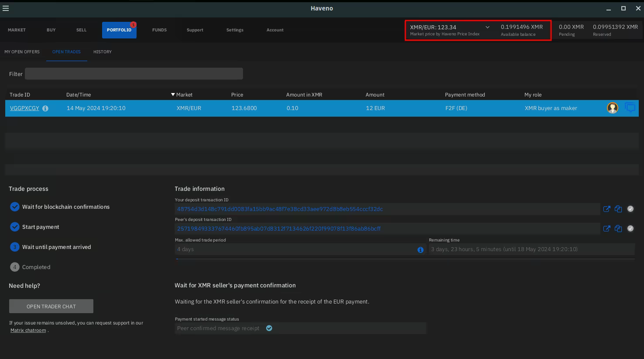The image size is (644, 359).
Task: Expand the XMR/EUR market price dropdown
Action: [x=487, y=27]
